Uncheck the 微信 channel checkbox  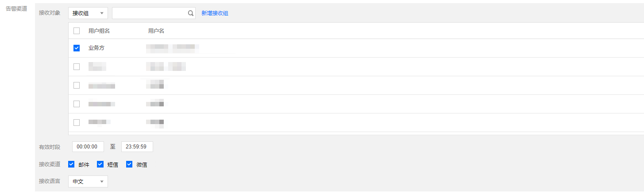[x=129, y=164]
